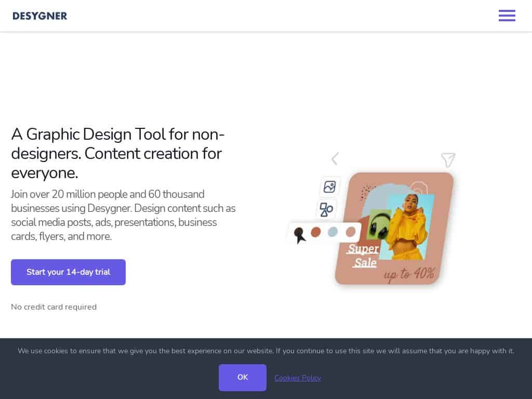Select the shapes tool icon
This screenshot has width=532, height=399.
[326, 209]
